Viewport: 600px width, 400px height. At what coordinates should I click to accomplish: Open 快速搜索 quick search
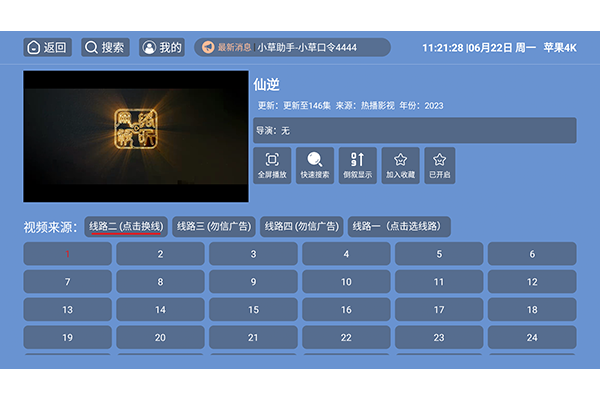(315, 165)
